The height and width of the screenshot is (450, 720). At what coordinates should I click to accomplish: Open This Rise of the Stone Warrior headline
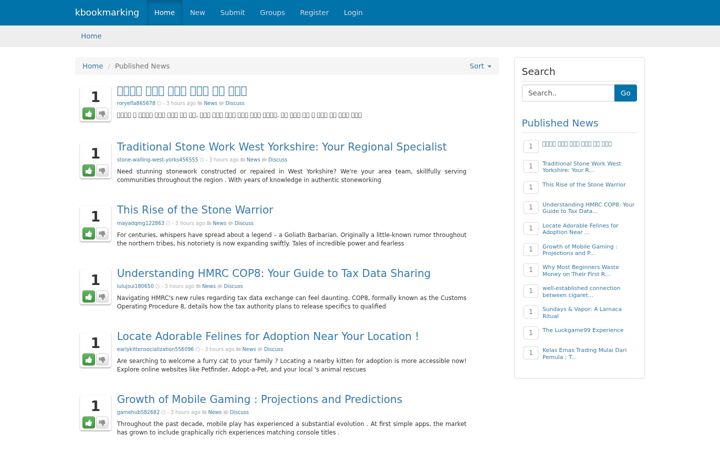tap(195, 210)
